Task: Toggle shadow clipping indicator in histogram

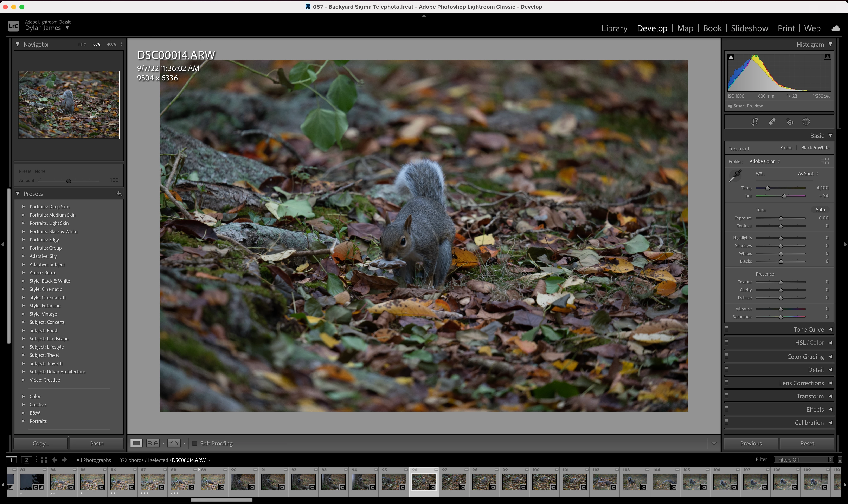Action: click(731, 57)
